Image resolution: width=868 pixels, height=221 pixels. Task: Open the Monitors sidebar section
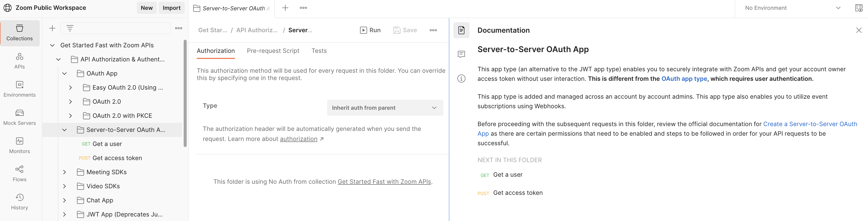pos(20,145)
